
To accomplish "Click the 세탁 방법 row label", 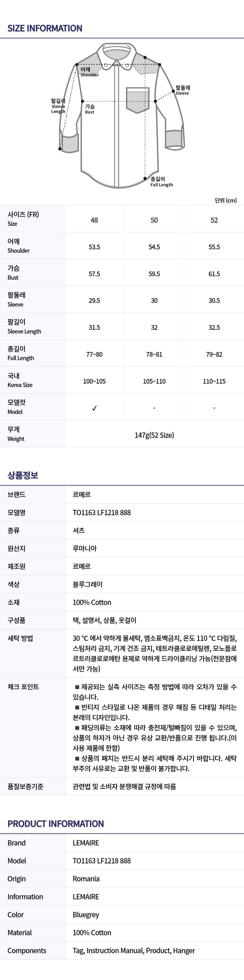I will pos(20,638).
